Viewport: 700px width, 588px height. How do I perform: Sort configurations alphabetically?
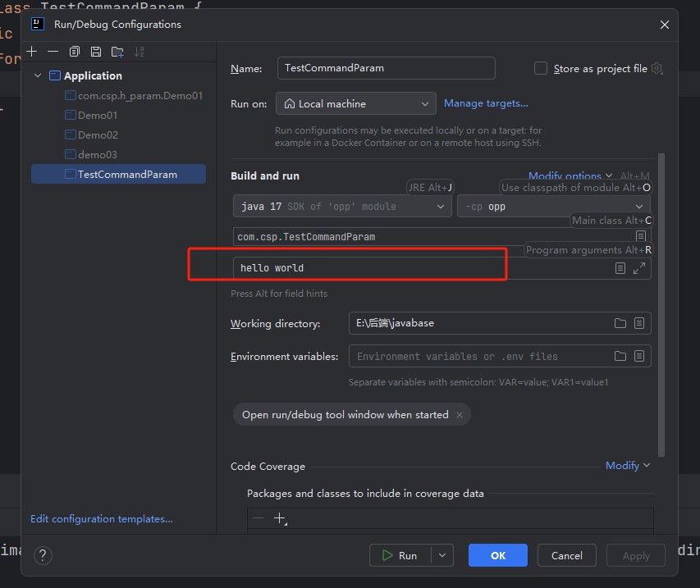(139, 51)
